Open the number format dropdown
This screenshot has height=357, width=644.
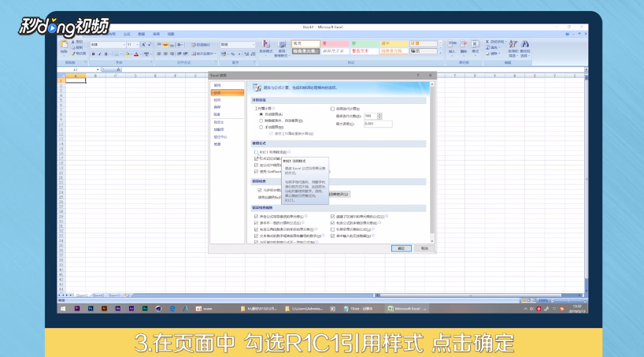pos(254,44)
